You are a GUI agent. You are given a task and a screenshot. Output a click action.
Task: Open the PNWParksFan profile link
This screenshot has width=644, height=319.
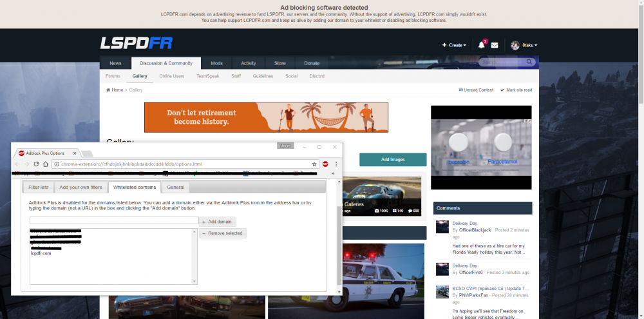pos(475,295)
